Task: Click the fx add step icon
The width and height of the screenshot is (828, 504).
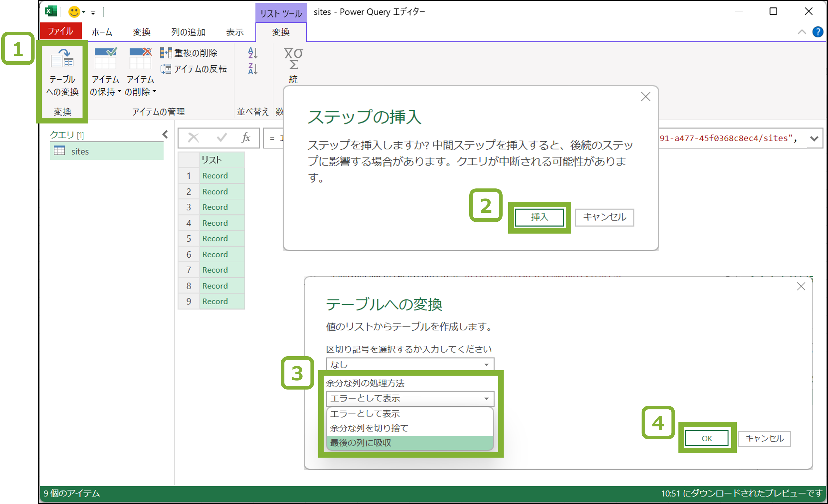Action: pos(246,138)
